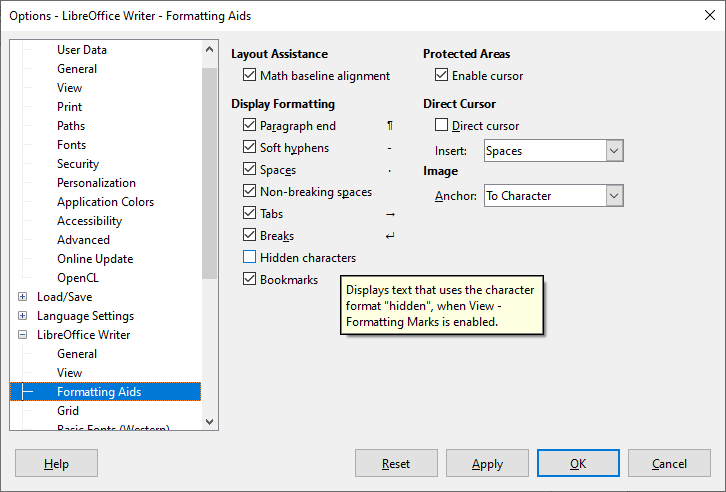Open the Online Update options page
The width and height of the screenshot is (726, 492).
[95, 259]
